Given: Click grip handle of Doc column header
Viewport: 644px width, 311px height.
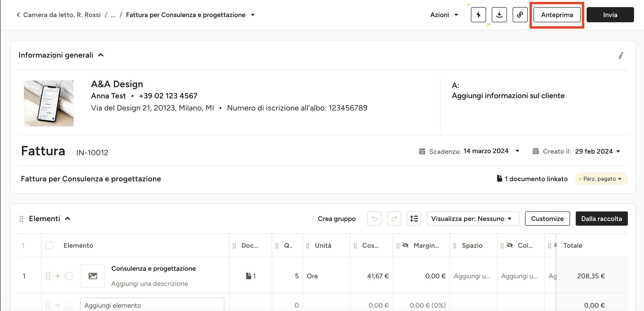Looking at the screenshot, I should click(x=234, y=246).
